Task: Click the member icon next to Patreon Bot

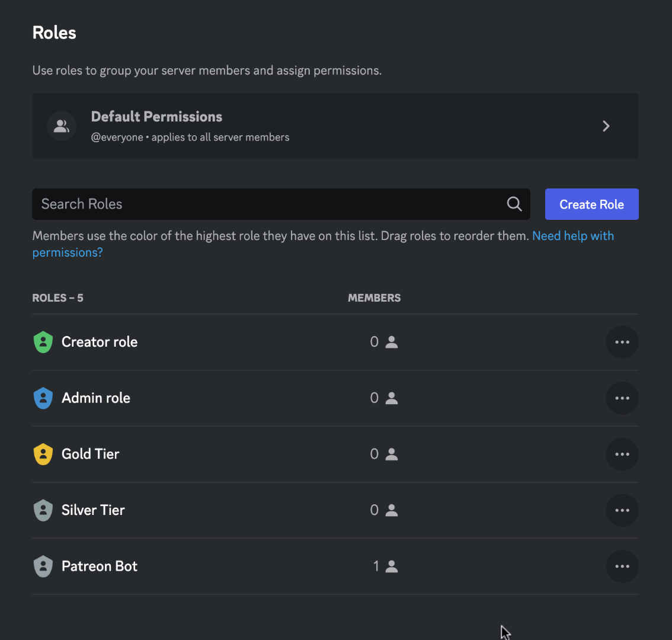Action: (x=391, y=566)
